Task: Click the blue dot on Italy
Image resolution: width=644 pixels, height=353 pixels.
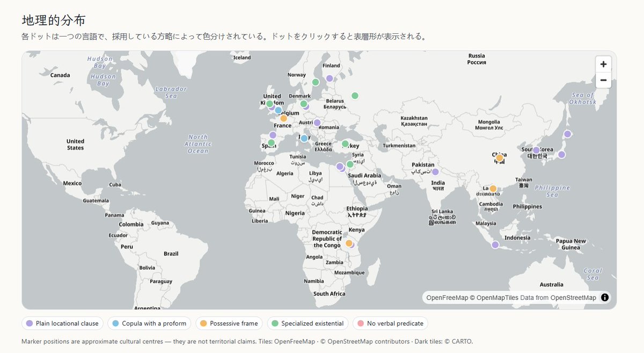Action: pos(304,138)
